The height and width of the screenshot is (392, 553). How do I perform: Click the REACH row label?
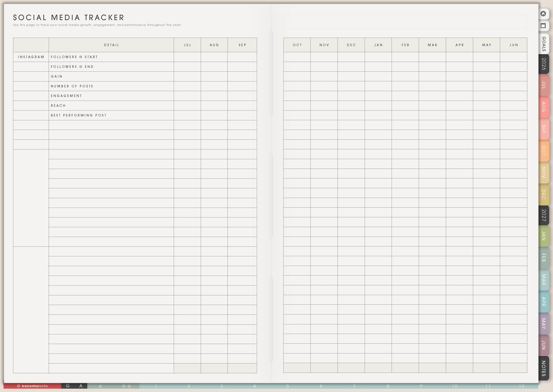coord(58,106)
